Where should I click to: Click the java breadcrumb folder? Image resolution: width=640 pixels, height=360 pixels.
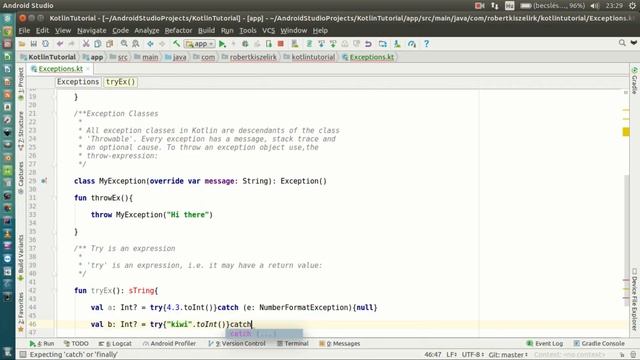176,57
